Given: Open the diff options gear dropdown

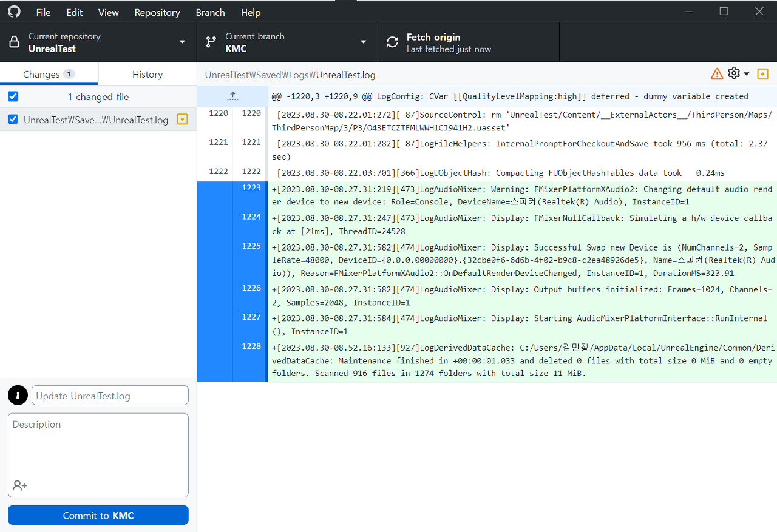Looking at the screenshot, I should [x=739, y=73].
